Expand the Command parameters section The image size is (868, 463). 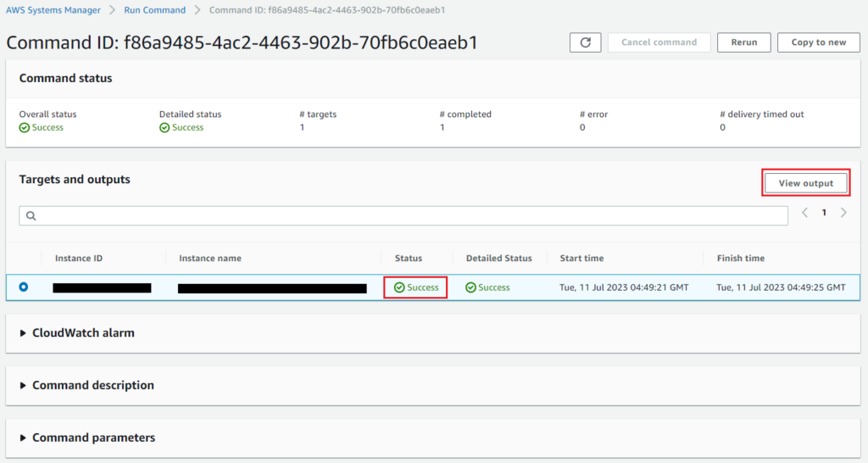[x=24, y=438]
